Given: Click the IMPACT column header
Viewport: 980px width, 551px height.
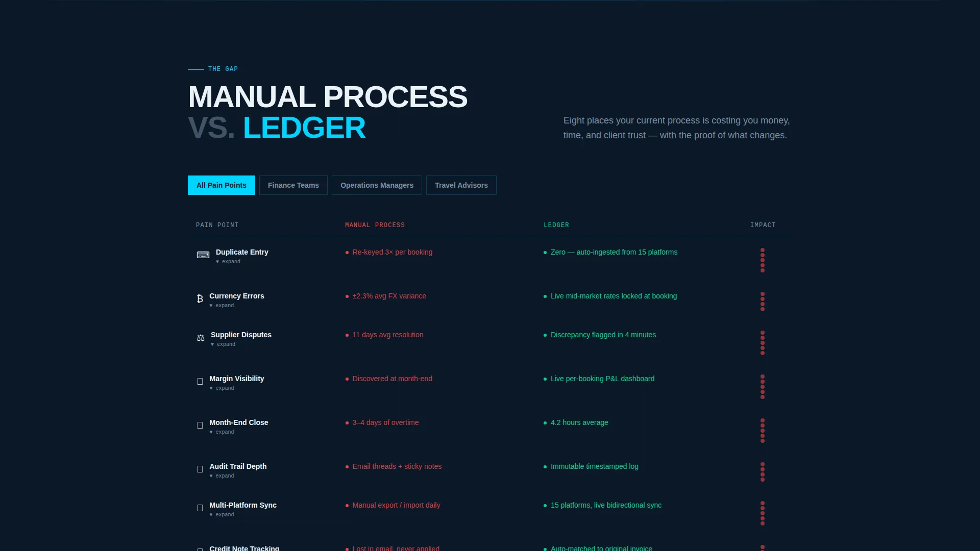Looking at the screenshot, I should click(763, 225).
